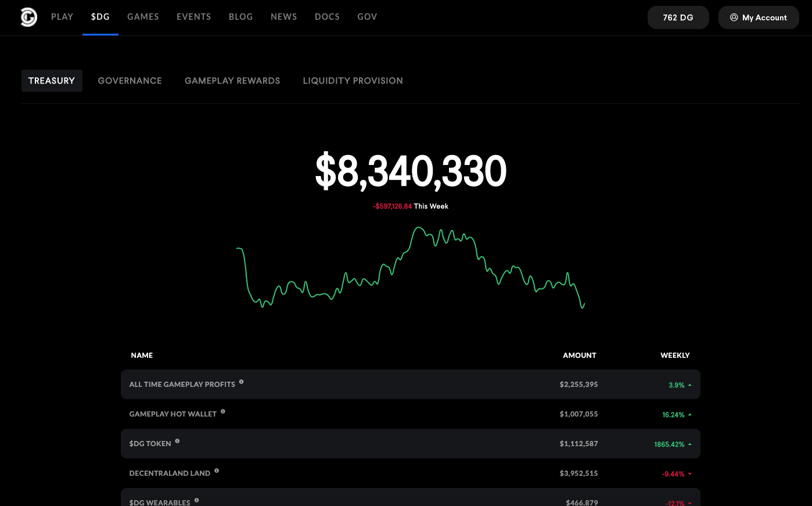Click up arrow next to 1865.42% weekly

[689, 444]
